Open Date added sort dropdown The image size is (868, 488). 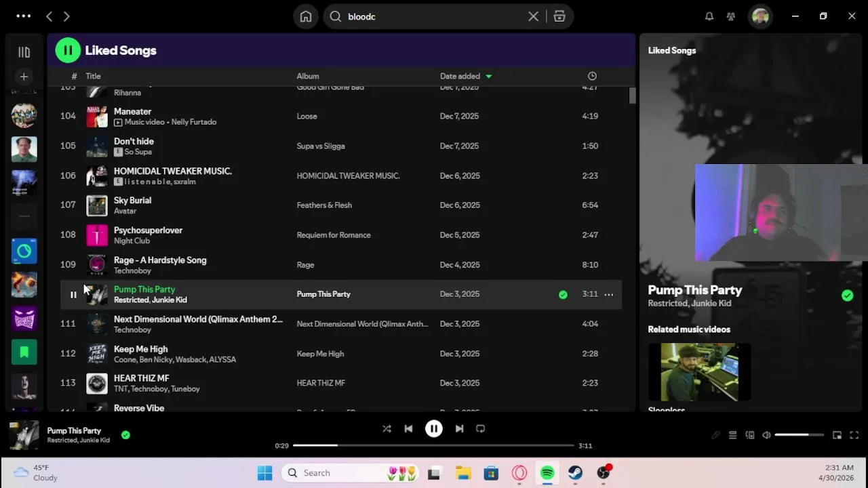tap(466, 76)
